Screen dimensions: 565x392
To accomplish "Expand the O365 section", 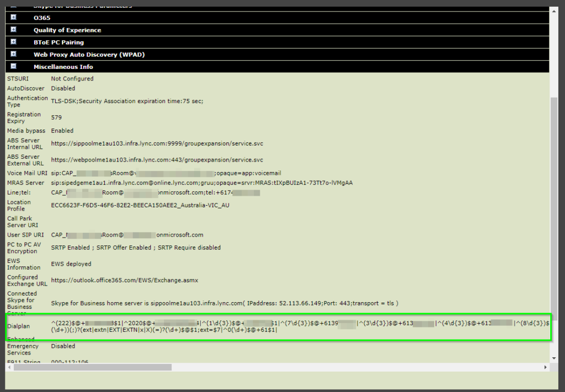I will pos(13,17).
